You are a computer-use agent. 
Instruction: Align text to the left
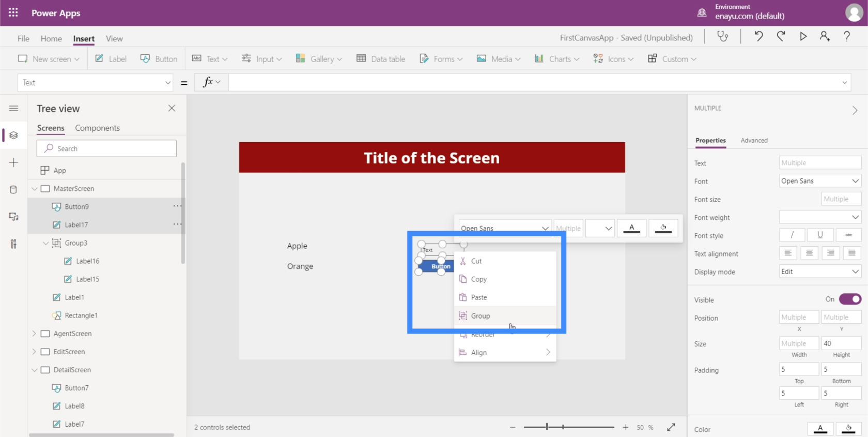click(x=788, y=253)
